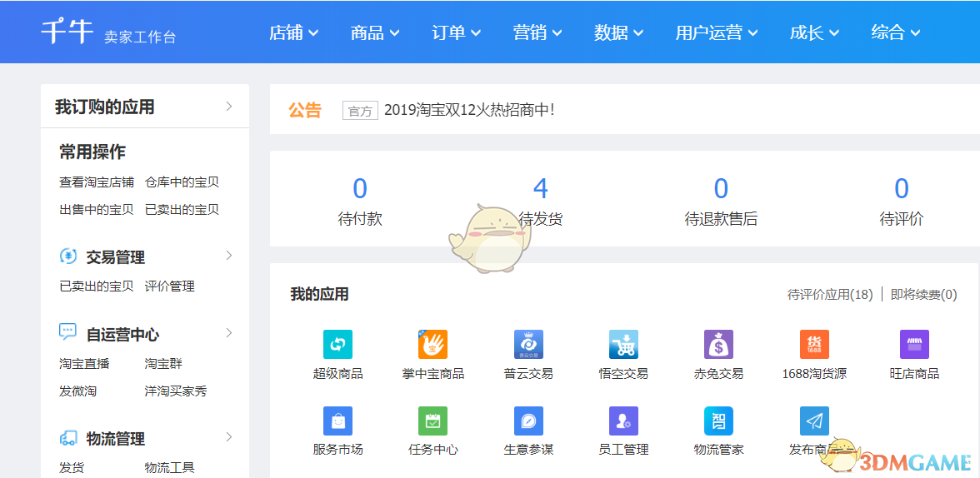The height and width of the screenshot is (478, 980).
Task: Open 即将续费(0) link
Action: click(x=923, y=294)
